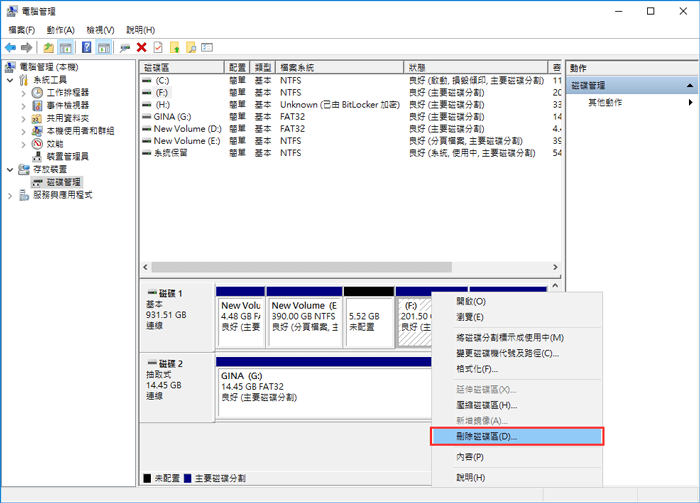This screenshot has height=503, width=700.
Task: Collapse the 系統工具 tree node
Action: click(10, 80)
